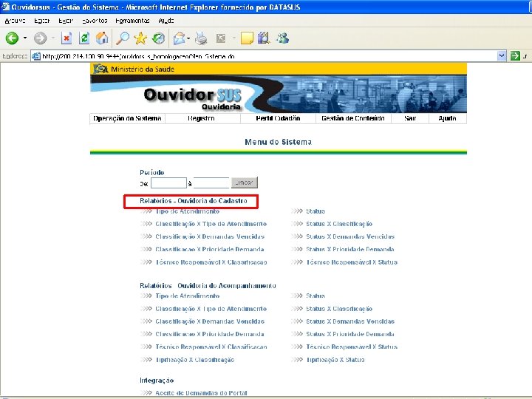Open Status X Classificação under Acompanhamento

pos(339,309)
